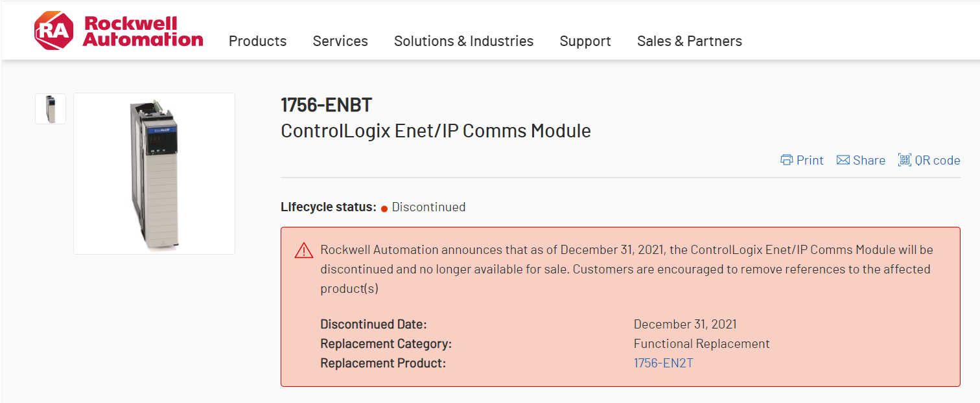Click the Share text link
980x403 pixels.
pos(869,160)
